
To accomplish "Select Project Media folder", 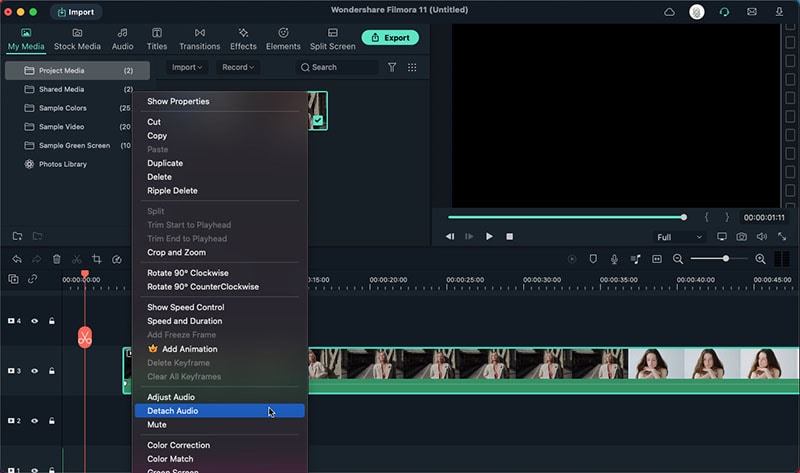I will (78, 70).
